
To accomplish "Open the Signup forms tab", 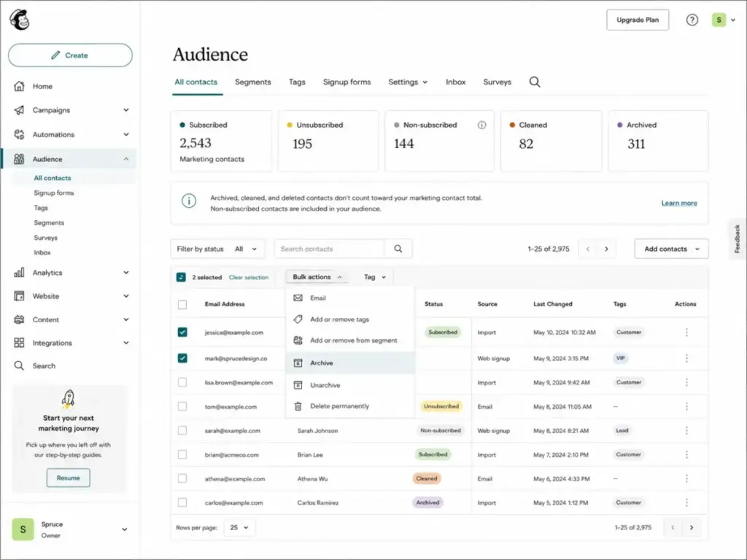I will (x=347, y=82).
